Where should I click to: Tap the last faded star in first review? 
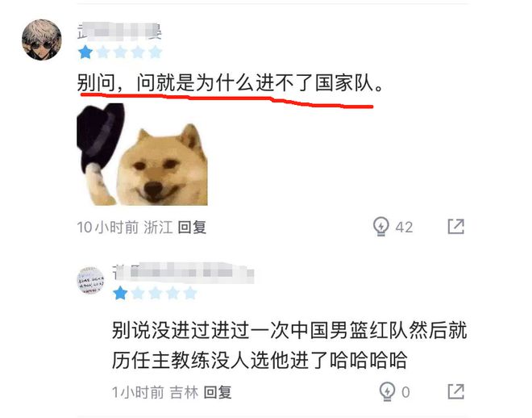(156, 52)
